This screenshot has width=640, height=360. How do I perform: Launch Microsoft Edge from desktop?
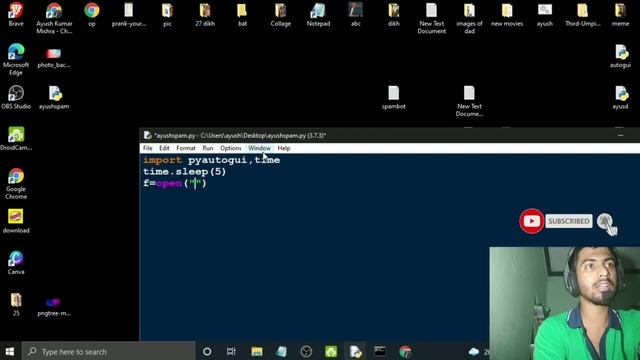click(16, 59)
